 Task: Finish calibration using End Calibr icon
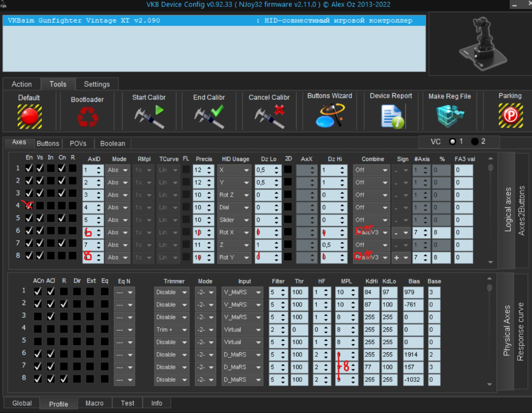pyautogui.click(x=209, y=117)
